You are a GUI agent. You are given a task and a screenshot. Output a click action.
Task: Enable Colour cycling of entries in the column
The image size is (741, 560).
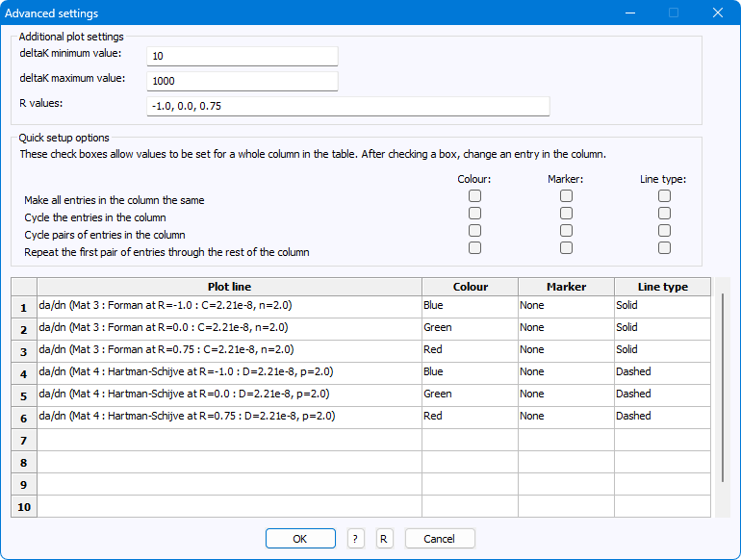point(475,214)
